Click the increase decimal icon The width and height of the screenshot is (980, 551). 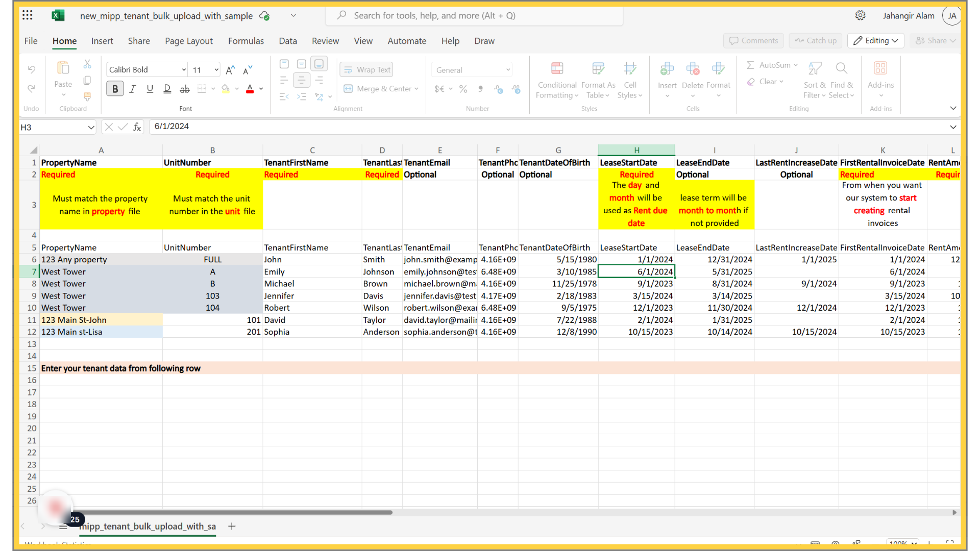point(499,89)
